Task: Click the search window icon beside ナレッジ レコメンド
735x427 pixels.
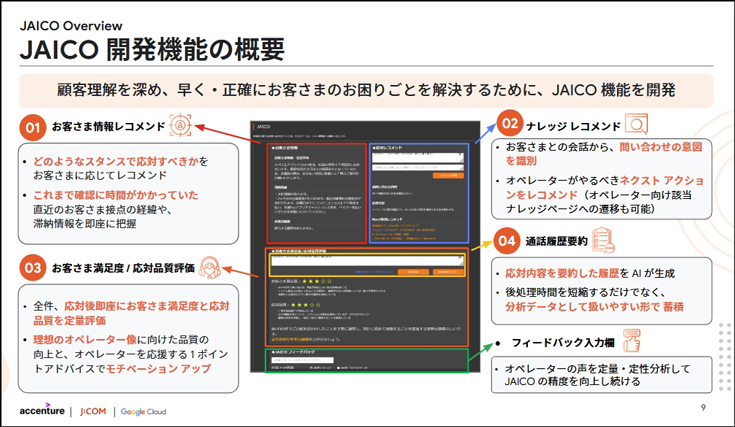Action: click(636, 124)
